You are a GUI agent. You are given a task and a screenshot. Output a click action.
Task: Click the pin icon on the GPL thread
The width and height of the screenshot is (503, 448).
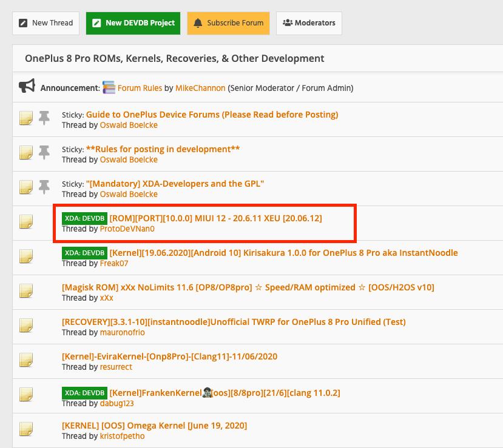44,187
